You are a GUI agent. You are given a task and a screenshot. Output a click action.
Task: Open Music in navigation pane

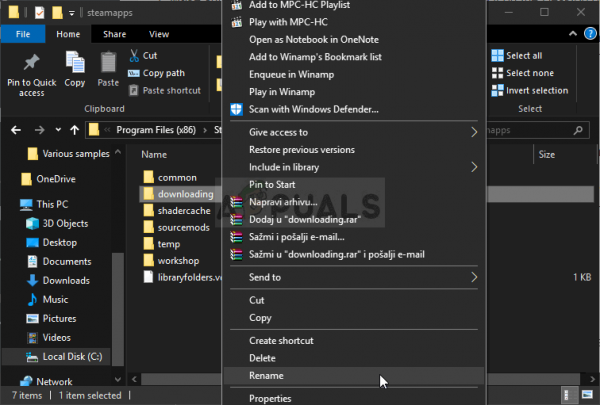click(x=48, y=300)
